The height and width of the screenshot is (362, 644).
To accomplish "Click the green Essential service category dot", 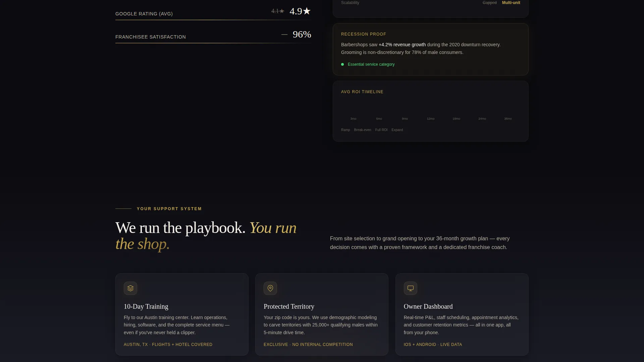I will pyautogui.click(x=342, y=64).
